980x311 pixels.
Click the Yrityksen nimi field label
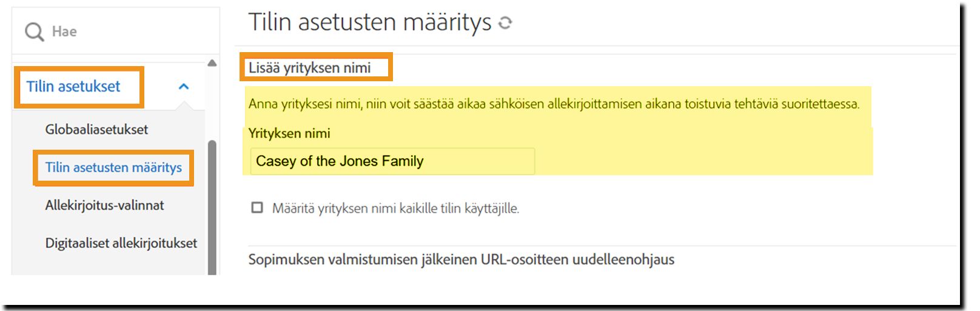[289, 133]
